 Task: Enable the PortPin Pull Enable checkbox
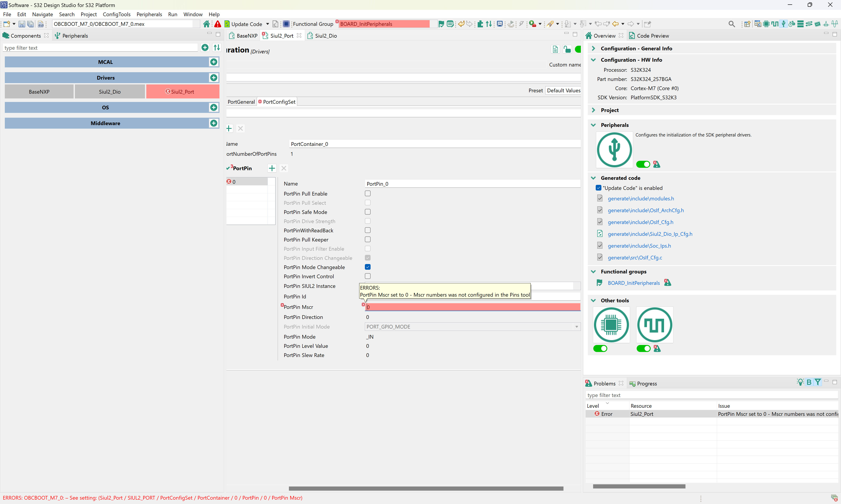pyautogui.click(x=367, y=193)
